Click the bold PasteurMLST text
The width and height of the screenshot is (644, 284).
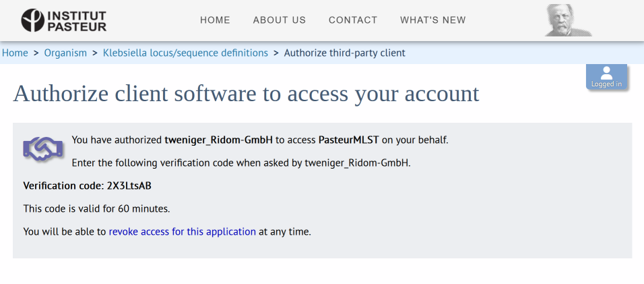[350, 140]
